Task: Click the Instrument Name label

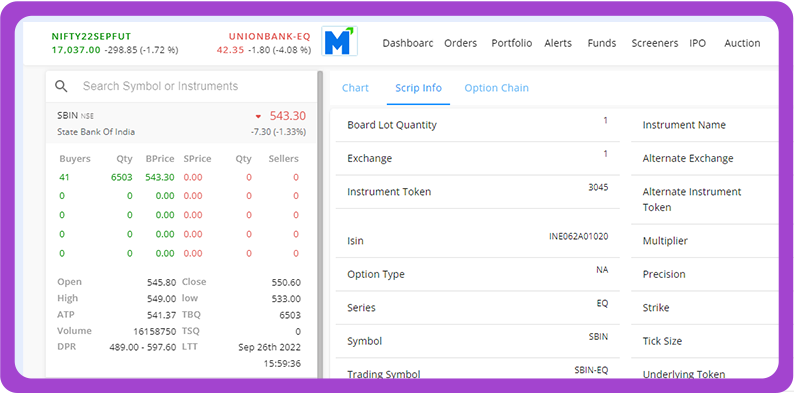Action: [x=684, y=125]
